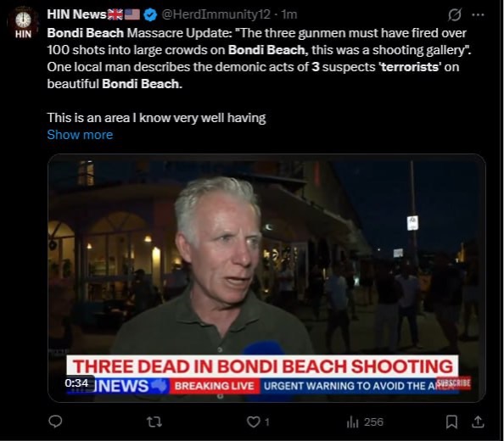This screenshot has width=504, height=441.
Task: Click the first bold Bondi Beach keyword
Action: pyautogui.click(x=85, y=33)
